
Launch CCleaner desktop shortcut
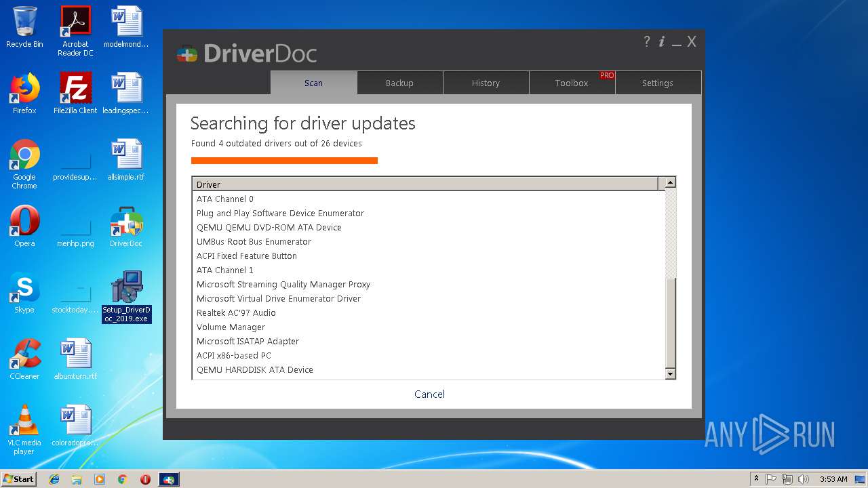point(24,359)
